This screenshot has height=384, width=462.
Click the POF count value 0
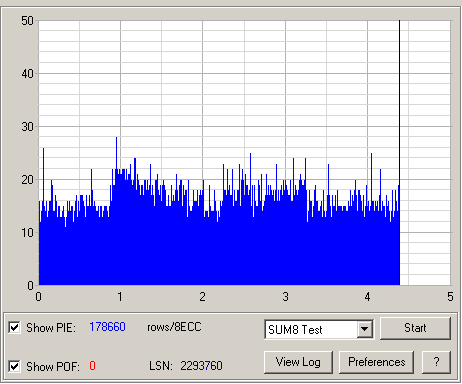point(92,366)
